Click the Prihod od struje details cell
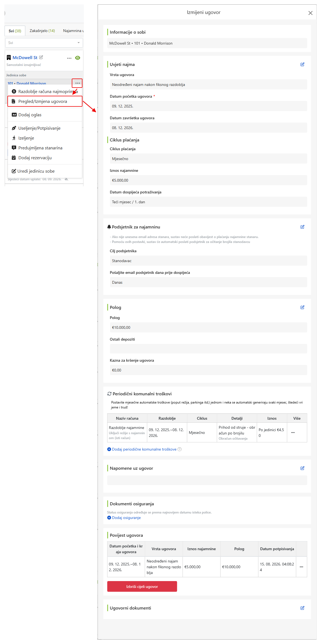 pyautogui.click(x=237, y=433)
